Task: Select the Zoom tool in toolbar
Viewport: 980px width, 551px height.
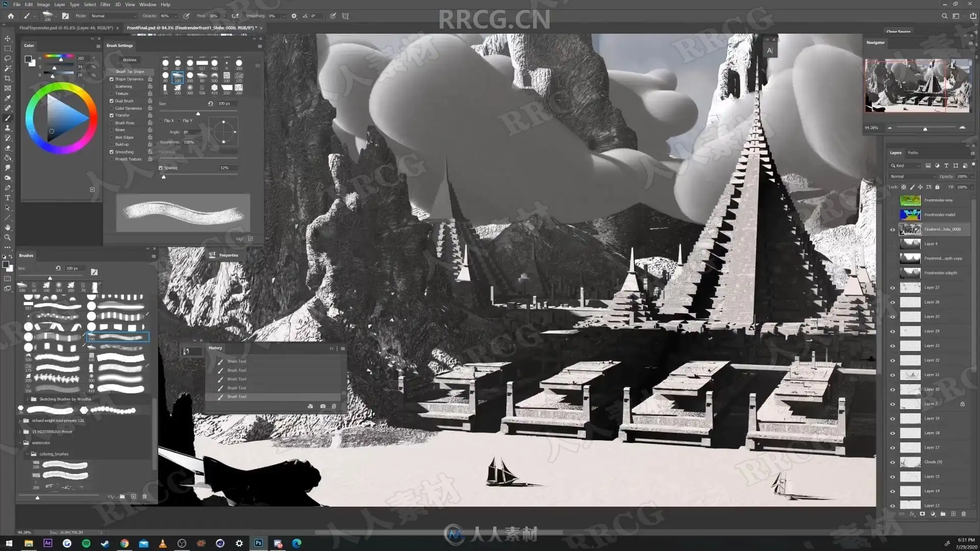Action: pyautogui.click(x=7, y=237)
